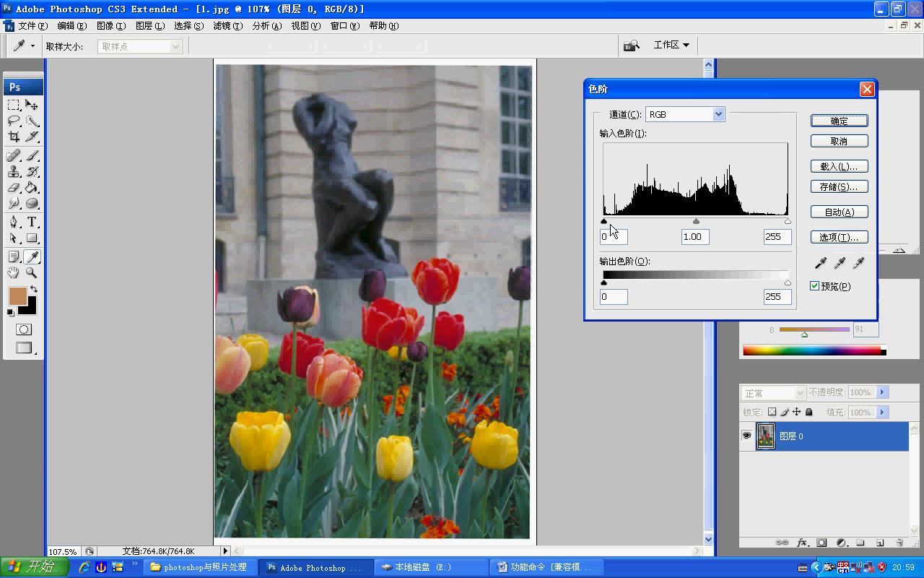Toggle lock transparent pixels
The width and height of the screenshot is (924, 578).
click(x=772, y=412)
